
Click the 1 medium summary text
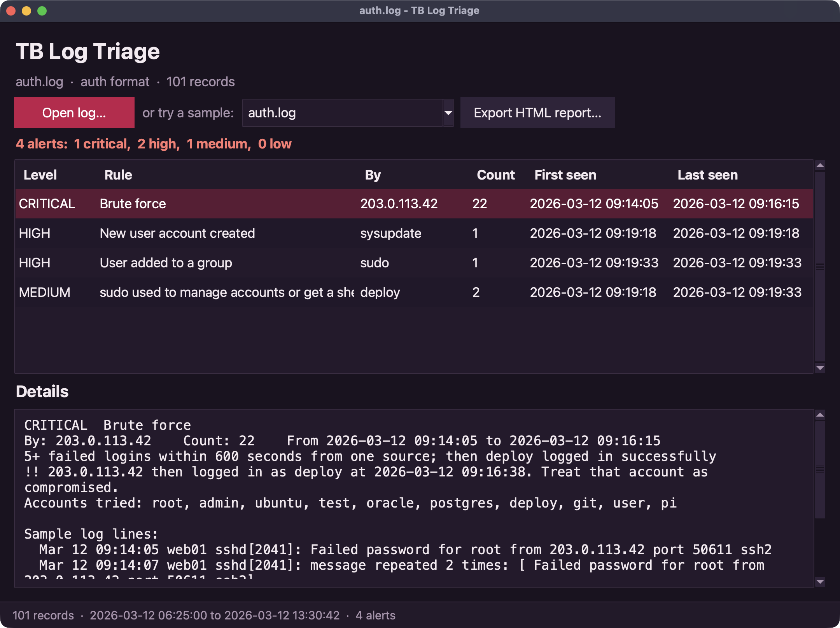219,144
